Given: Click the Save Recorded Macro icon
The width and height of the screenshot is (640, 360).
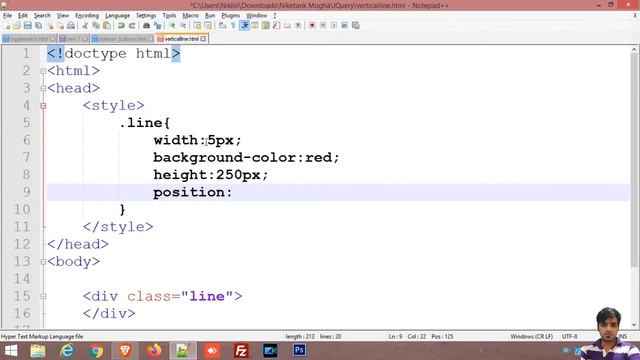Looking at the screenshot, I should click(x=356, y=26).
